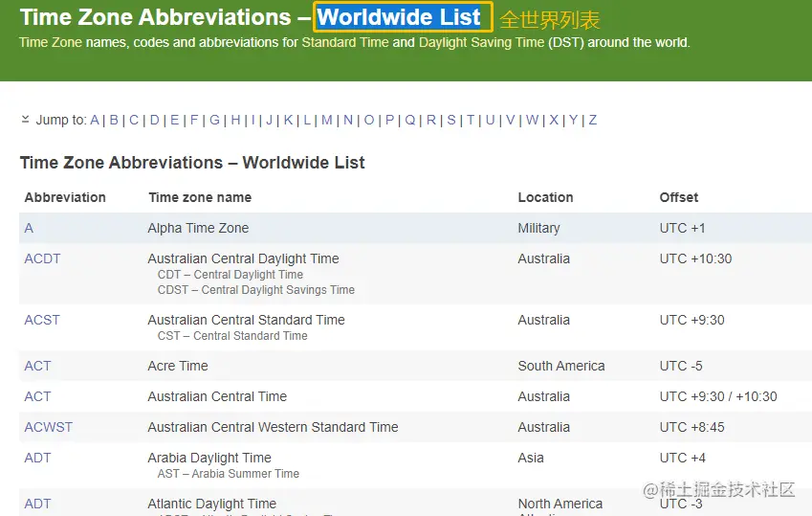This screenshot has height=516, width=812.
Task: Select UTC +9:30 / +10:30 offset cell
Action: click(718, 396)
